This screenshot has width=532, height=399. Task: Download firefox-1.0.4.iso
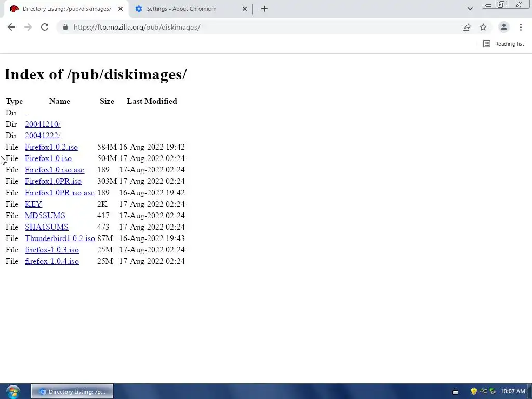(52, 261)
